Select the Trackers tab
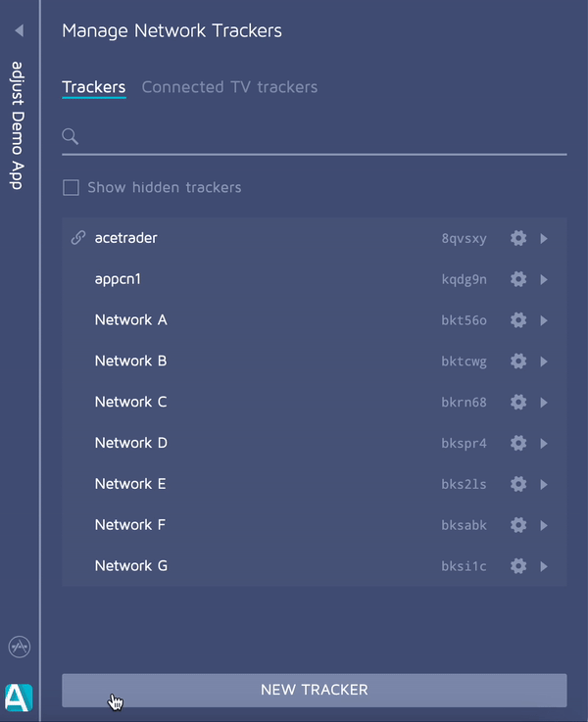 click(x=94, y=87)
